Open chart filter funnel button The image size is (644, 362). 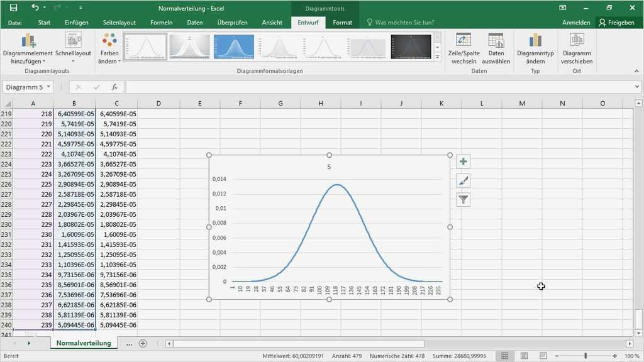pos(464,200)
